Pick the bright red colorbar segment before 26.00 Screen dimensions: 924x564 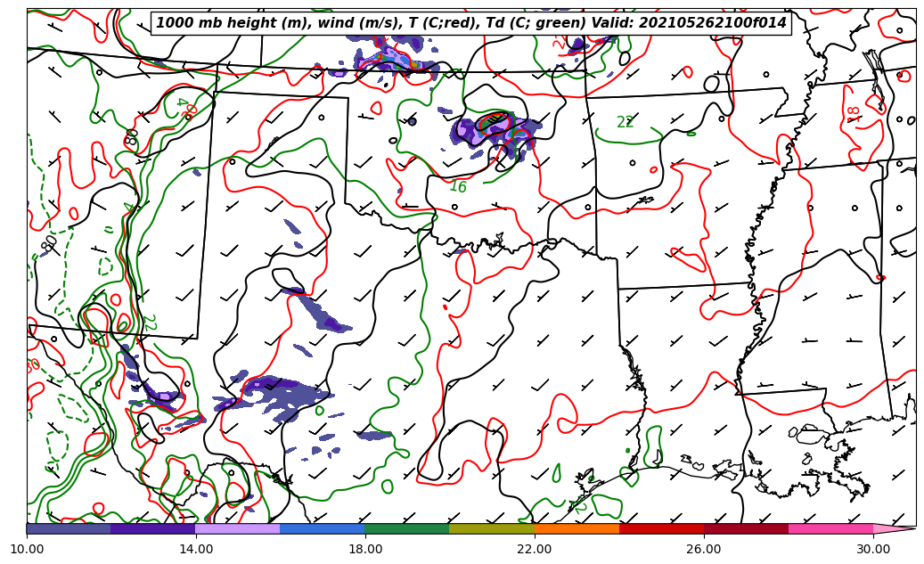coord(662,528)
